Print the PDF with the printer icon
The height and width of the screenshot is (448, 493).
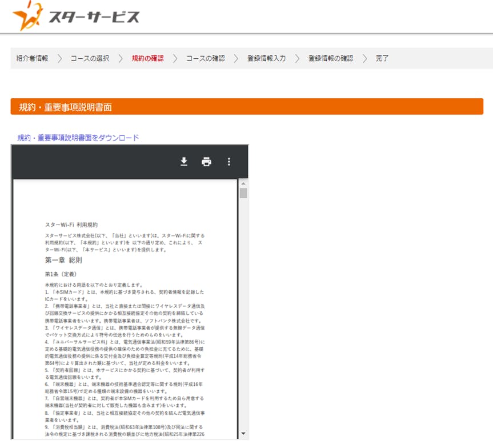tap(206, 162)
